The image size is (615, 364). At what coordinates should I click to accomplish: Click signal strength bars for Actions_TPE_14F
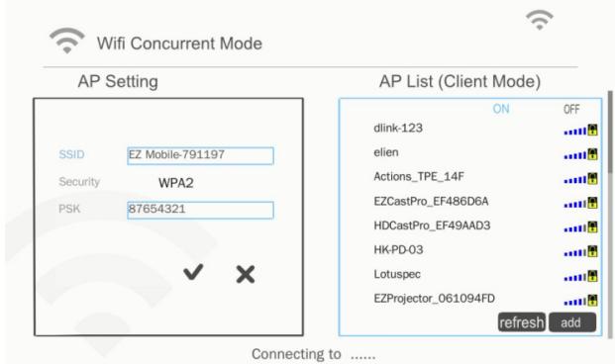[x=575, y=179]
